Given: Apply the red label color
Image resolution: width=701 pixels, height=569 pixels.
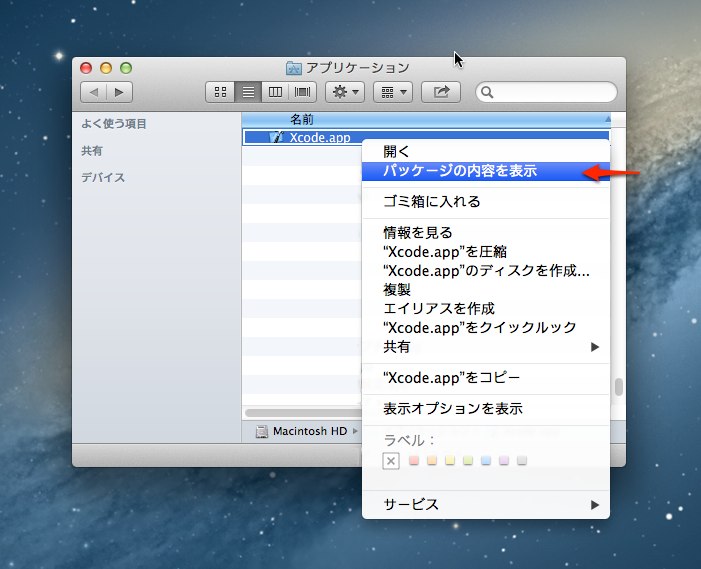Looking at the screenshot, I should pos(414,460).
